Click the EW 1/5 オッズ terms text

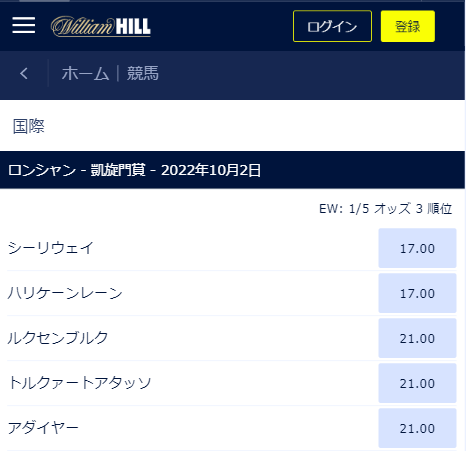pos(386,209)
